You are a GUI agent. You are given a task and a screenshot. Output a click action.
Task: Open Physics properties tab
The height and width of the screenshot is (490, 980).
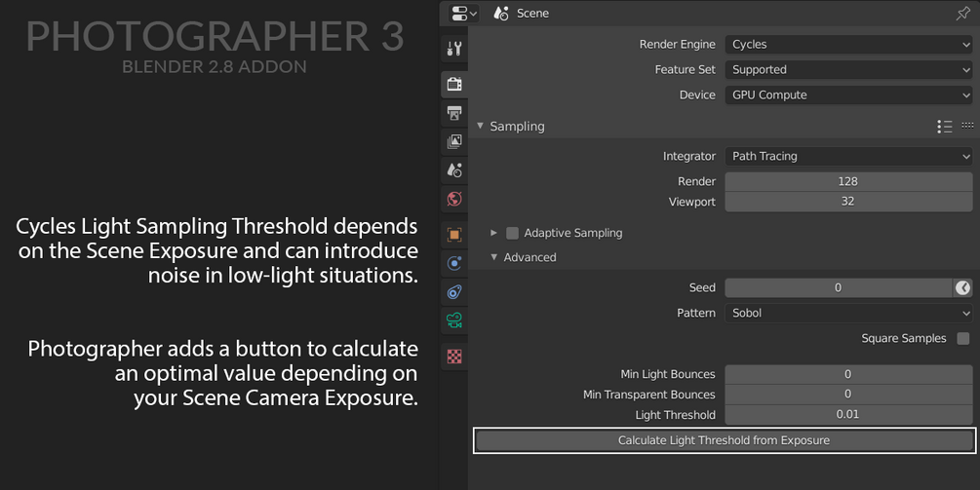(454, 263)
